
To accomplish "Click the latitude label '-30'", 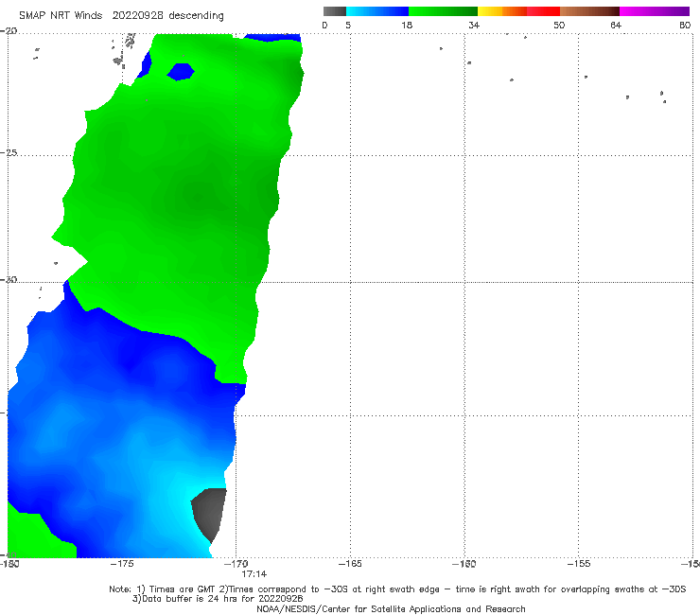I will coord(9,279).
